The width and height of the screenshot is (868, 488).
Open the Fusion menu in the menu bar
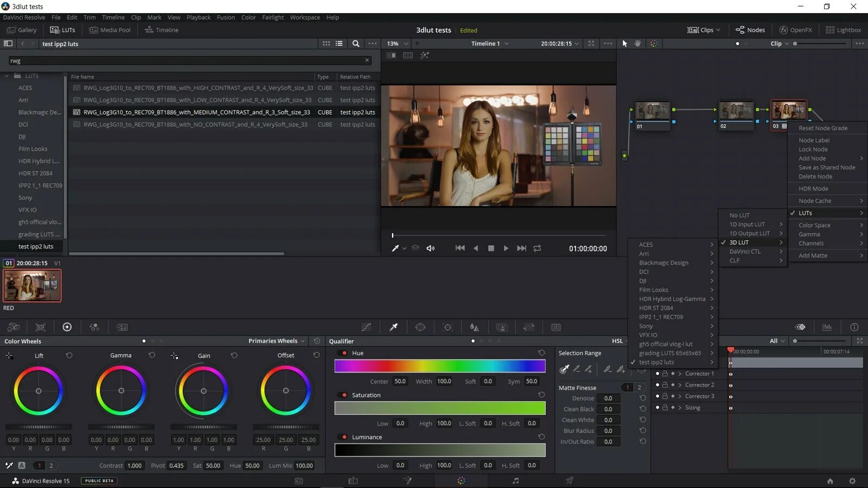[226, 17]
